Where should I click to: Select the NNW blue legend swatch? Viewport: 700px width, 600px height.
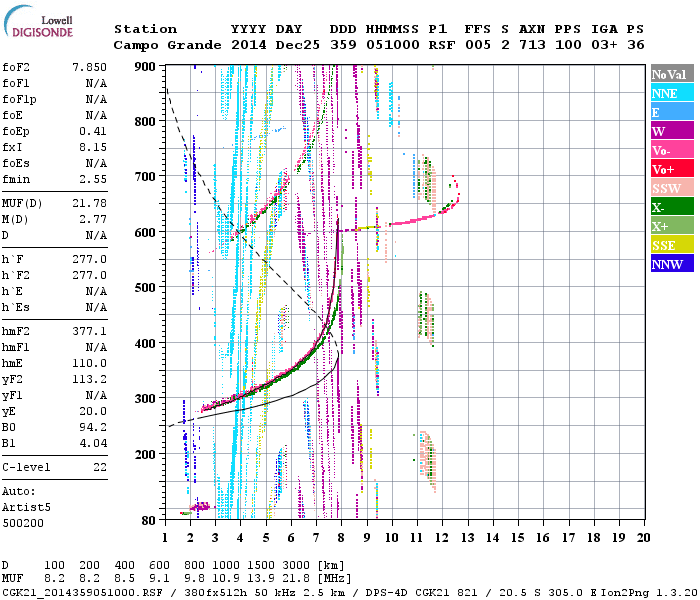[x=672, y=263]
